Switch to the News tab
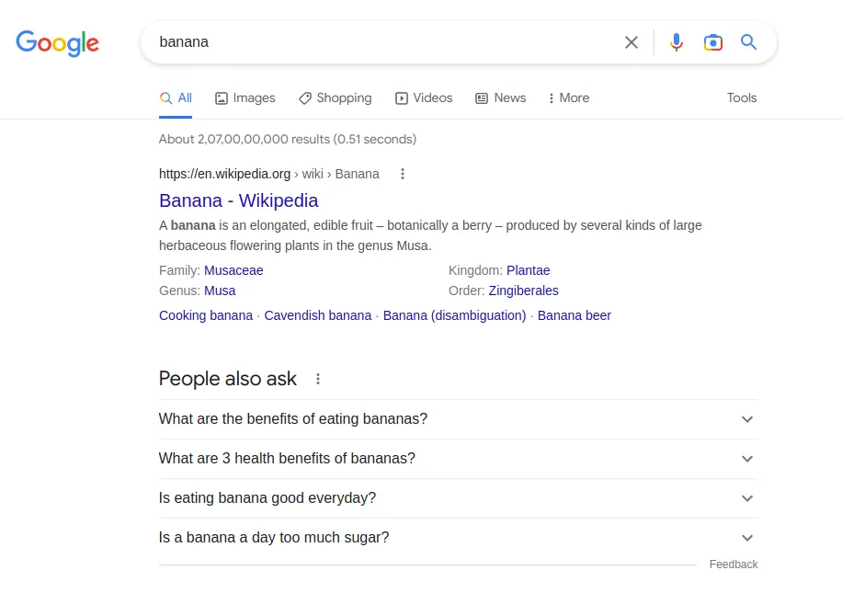The height and width of the screenshot is (616, 842). (500, 97)
